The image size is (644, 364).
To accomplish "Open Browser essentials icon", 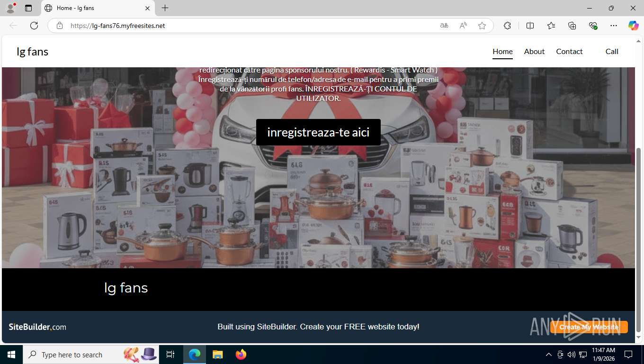I will pos(593,26).
